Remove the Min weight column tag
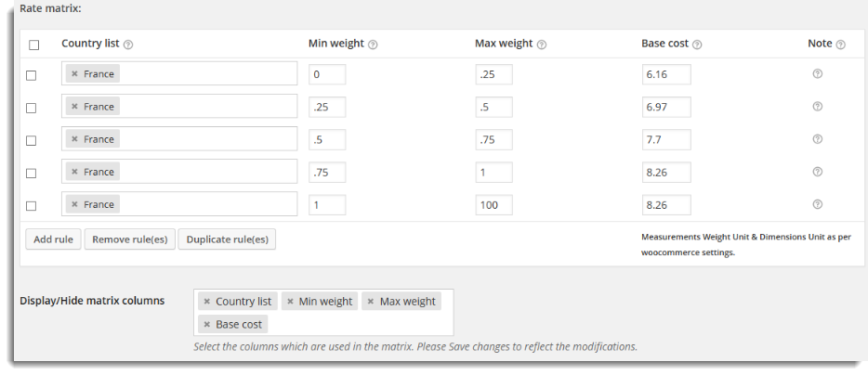This screenshot has height=375, width=868. tap(290, 302)
